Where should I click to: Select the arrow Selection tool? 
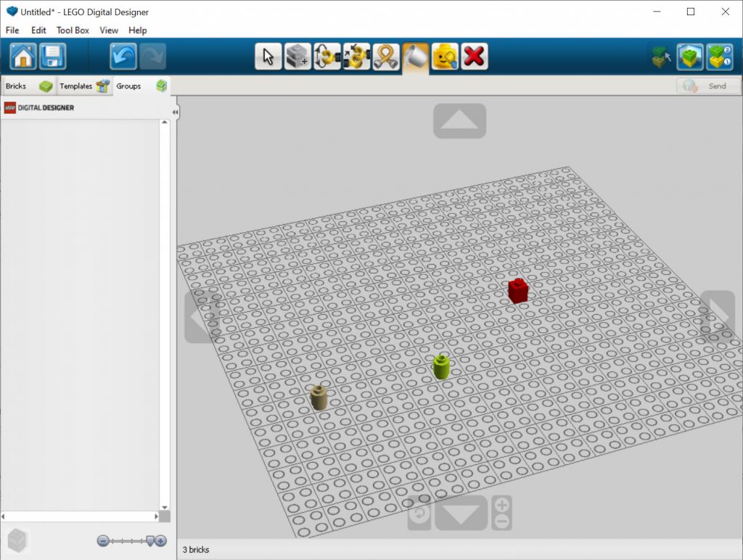pos(268,57)
